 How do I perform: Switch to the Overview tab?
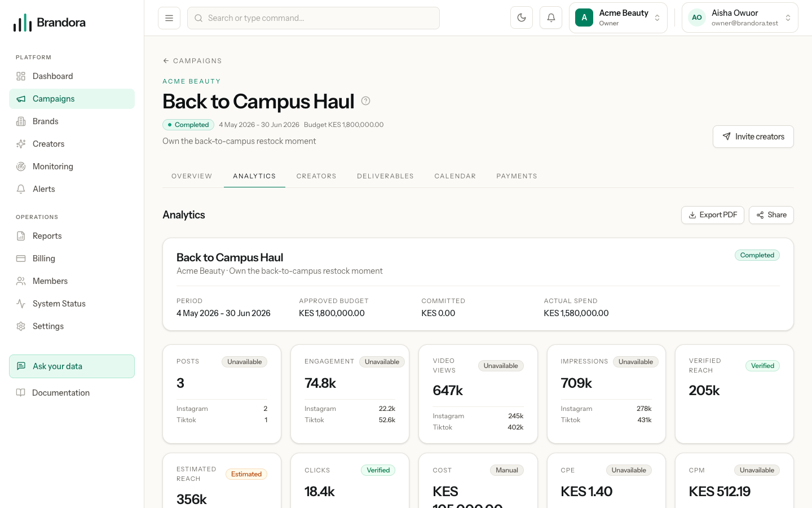point(192,176)
